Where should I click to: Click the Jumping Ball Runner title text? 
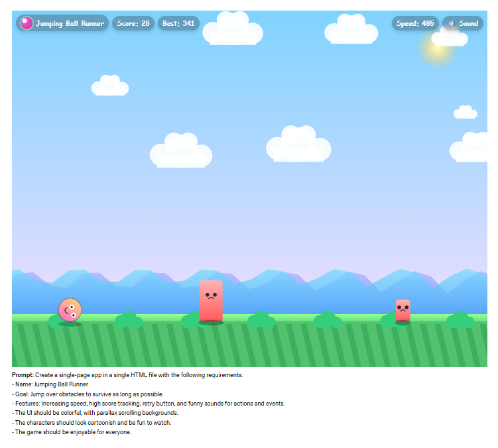point(70,23)
